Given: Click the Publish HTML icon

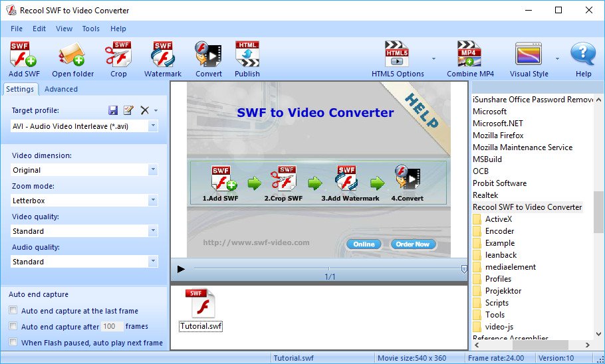Looking at the screenshot, I should point(247,54).
